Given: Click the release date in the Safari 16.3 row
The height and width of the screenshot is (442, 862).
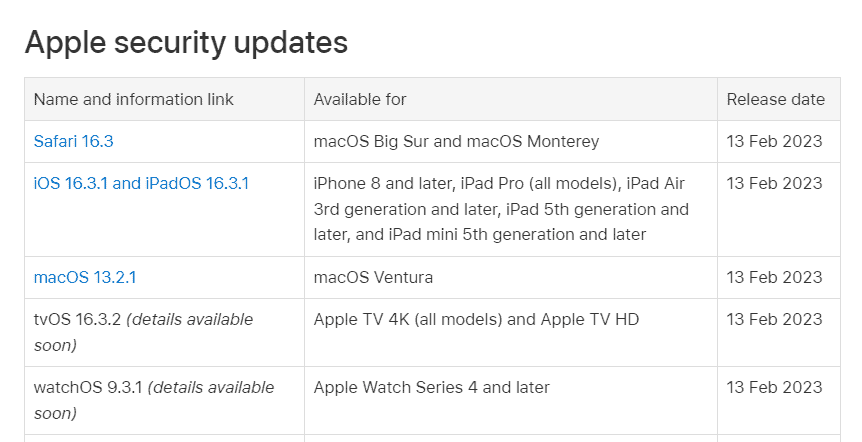Looking at the screenshot, I should (774, 142).
